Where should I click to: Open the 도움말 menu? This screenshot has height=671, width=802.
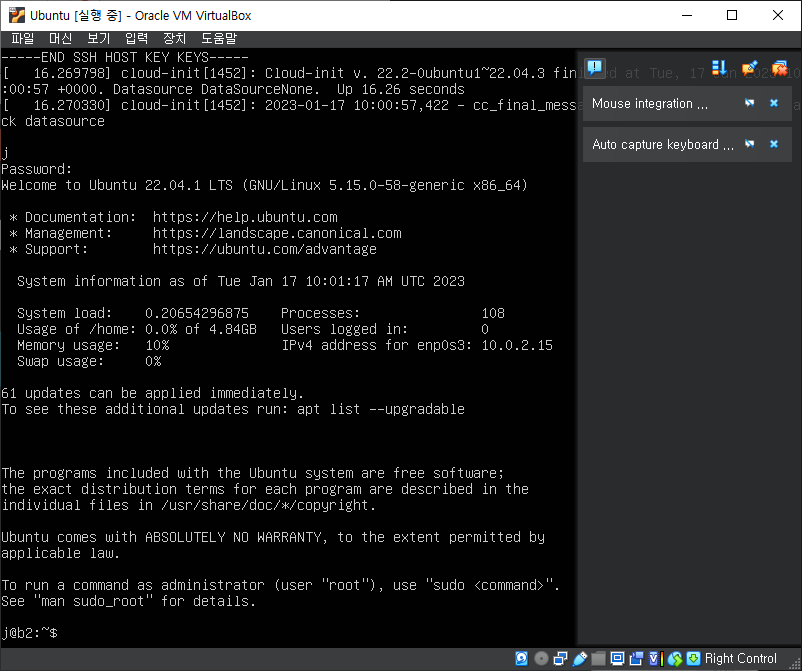(x=219, y=38)
